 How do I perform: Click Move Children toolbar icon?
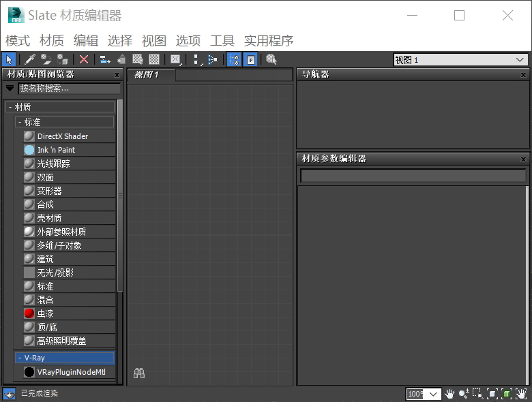coord(105,60)
